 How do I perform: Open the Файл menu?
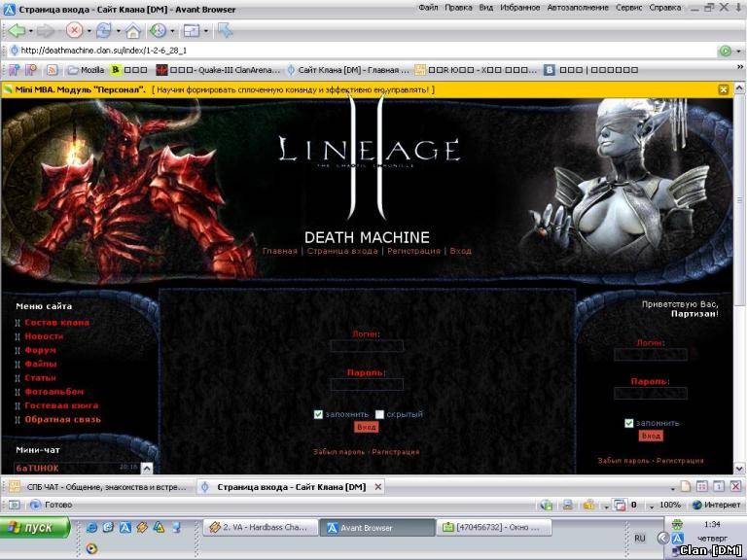[428, 8]
